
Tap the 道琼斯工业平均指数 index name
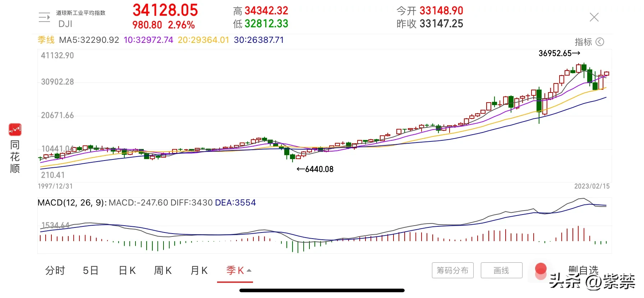point(81,13)
